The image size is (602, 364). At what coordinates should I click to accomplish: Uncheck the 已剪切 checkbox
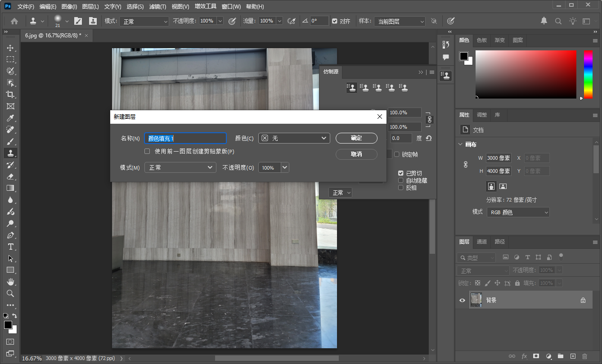point(400,173)
